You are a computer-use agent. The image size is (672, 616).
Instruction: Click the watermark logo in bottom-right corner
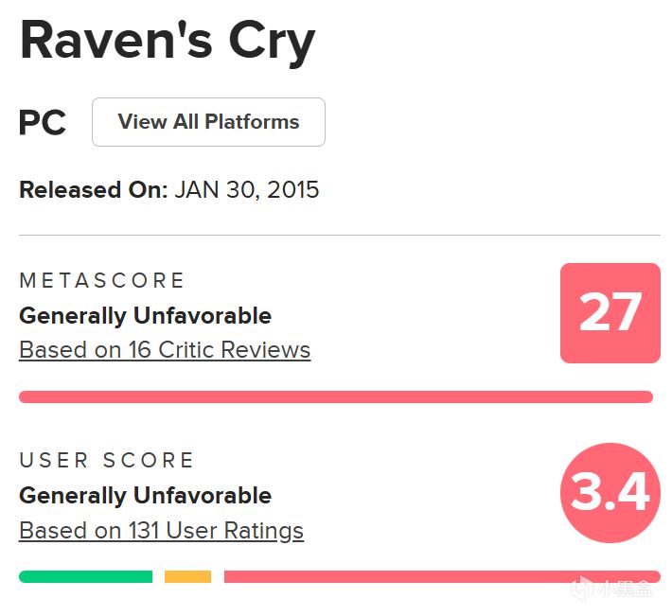(x=584, y=589)
